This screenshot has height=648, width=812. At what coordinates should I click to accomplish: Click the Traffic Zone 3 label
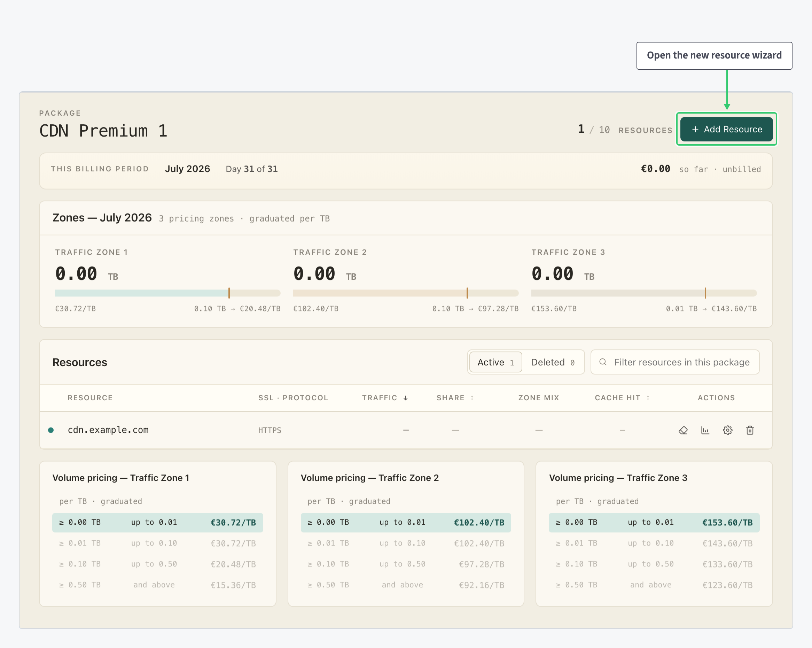click(x=568, y=253)
